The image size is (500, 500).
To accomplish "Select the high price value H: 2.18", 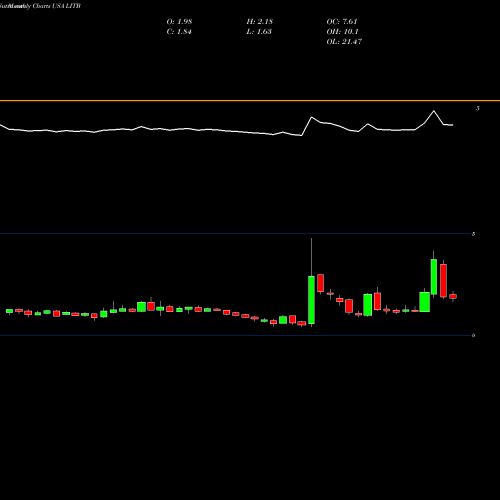I will [260, 22].
